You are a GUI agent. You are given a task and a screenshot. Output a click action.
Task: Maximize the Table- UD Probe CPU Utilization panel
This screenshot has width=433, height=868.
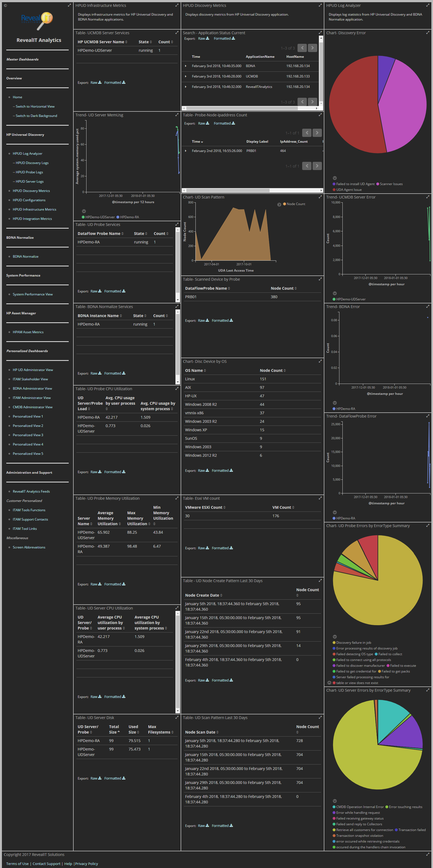[x=177, y=389]
